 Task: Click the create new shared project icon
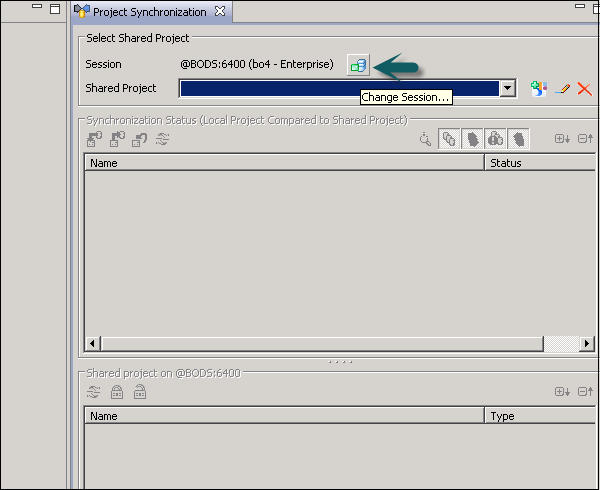(x=539, y=89)
